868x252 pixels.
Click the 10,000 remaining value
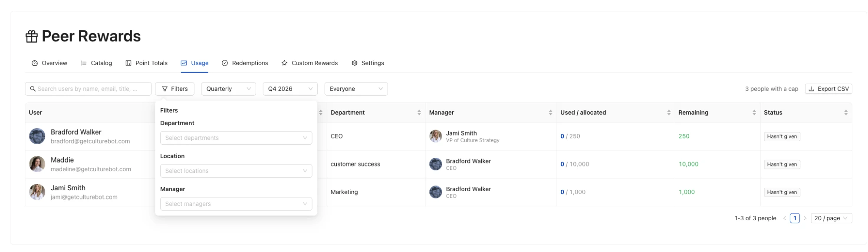click(x=689, y=164)
